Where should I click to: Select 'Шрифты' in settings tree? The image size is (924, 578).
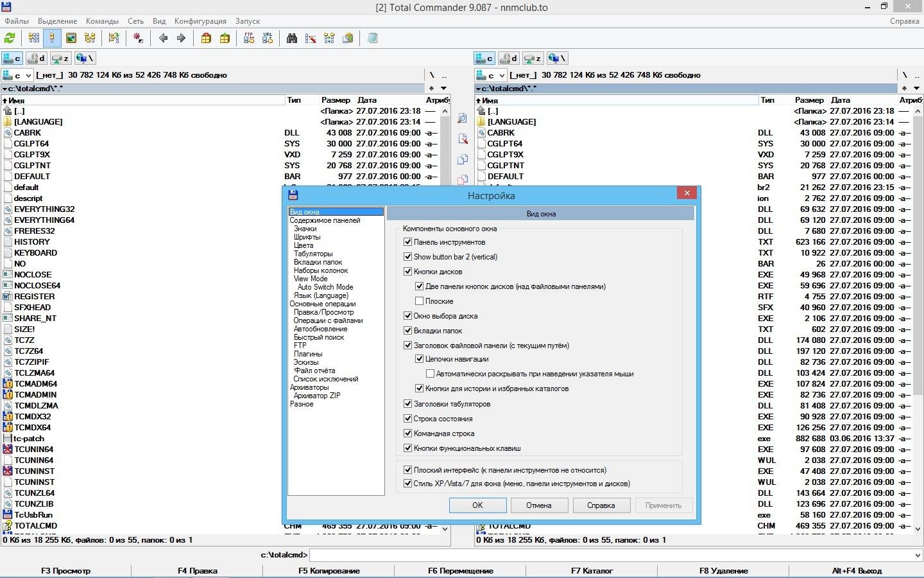[307, 237]
